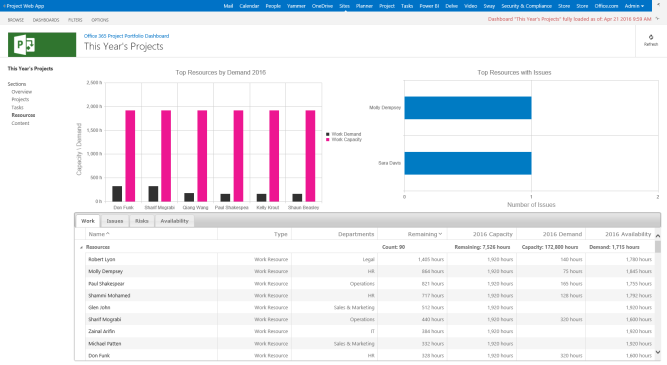The width and height of the screenshot is (667, 365).
Task: Open Project in top bar
Action: click(387, 6)
